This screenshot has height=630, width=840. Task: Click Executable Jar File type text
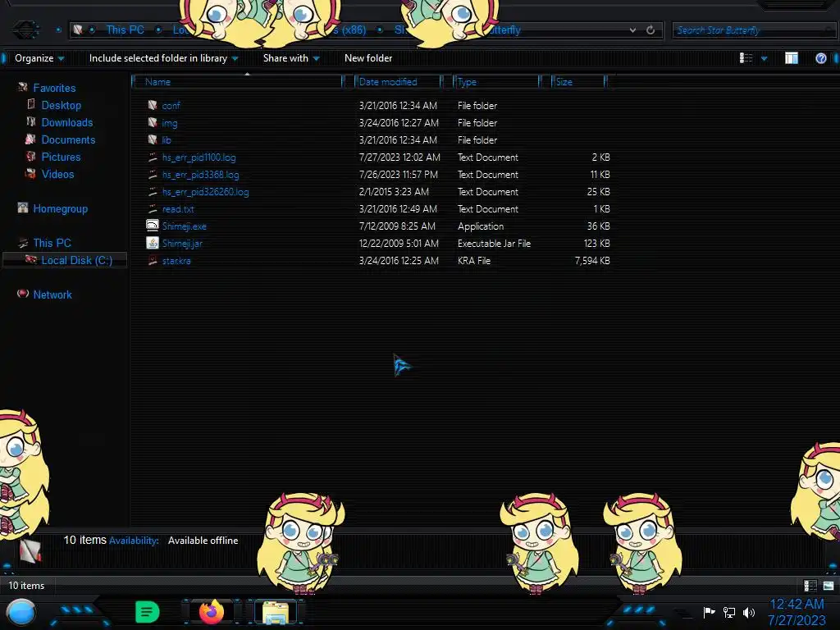point(494,243)
